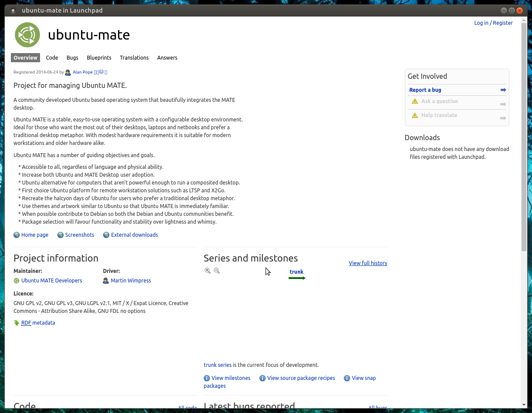The image size is (532, 413).
Task: Click View full history link
Action: pyautogui.click(x=368, y=263)
